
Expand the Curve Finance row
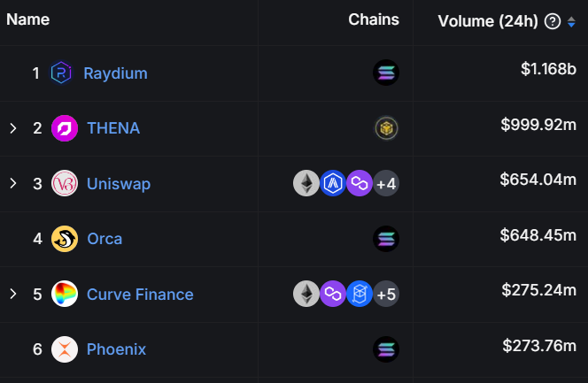13,294
